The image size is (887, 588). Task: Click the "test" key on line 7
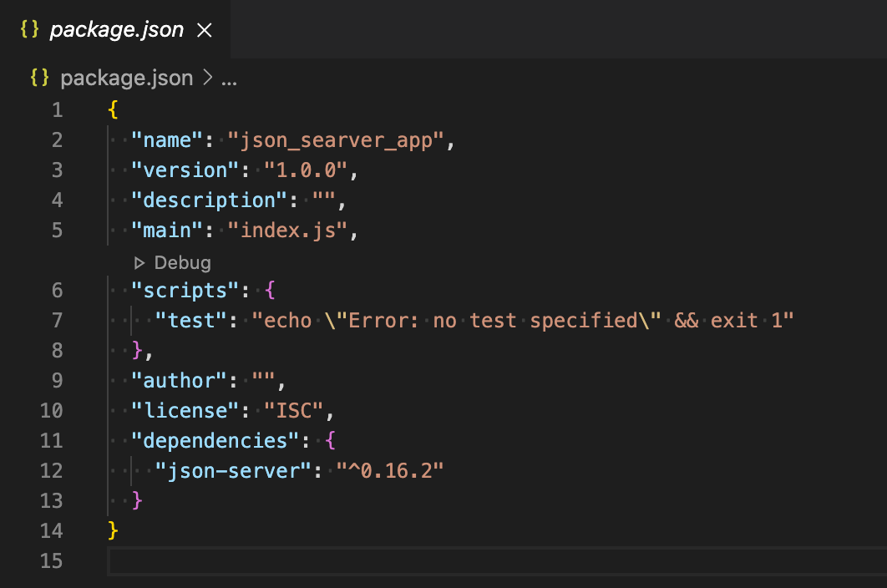(x=190, y=321)
